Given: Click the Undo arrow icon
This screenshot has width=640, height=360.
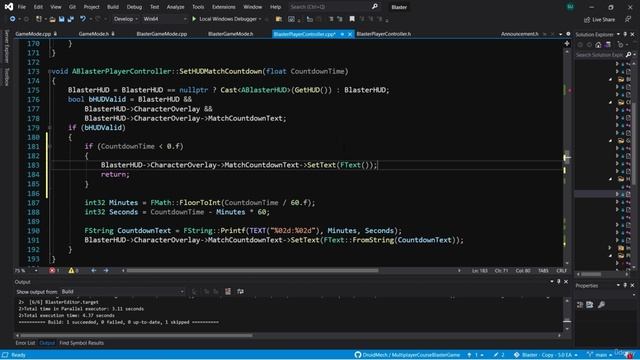Looking at the screenshot, I should [83, 19].
